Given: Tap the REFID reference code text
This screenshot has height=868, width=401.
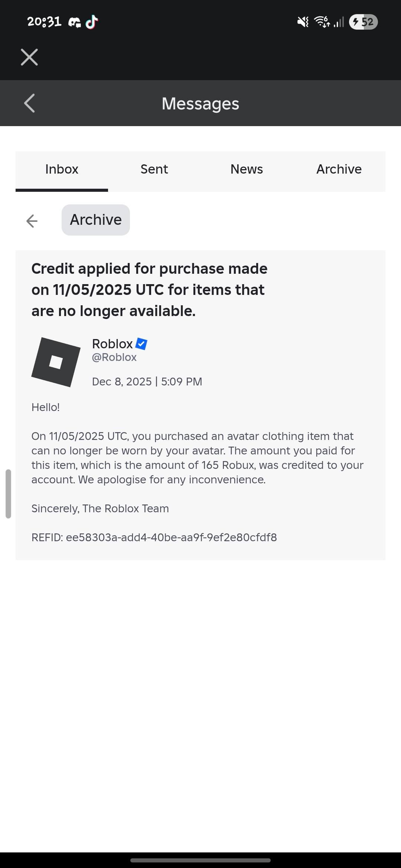Looking at the screenshot, I should 154,537.
